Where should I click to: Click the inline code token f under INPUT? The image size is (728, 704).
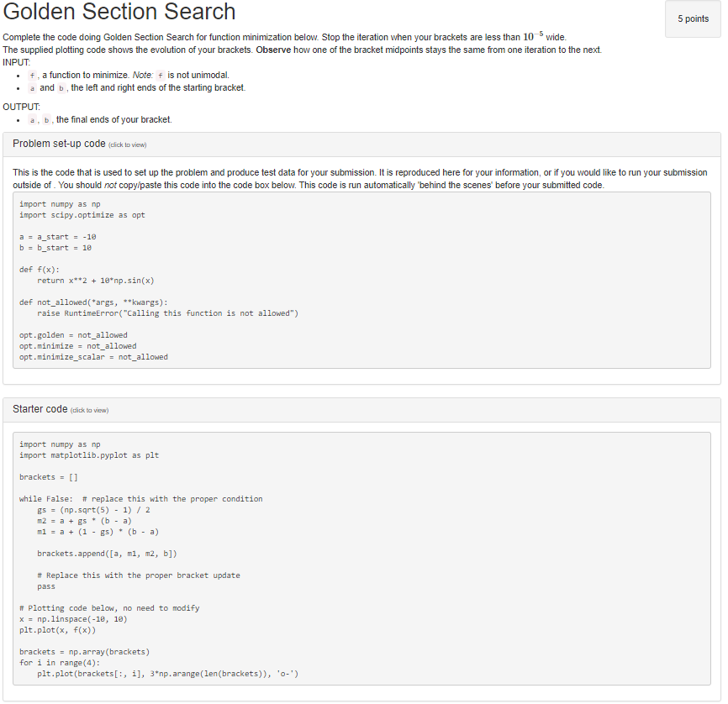click(x=31, y=75)
